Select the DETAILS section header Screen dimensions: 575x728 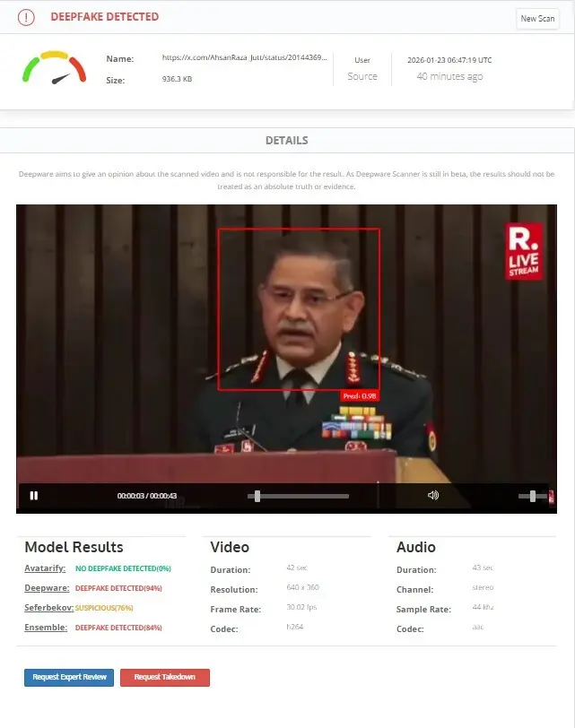[x=286, y=141]
